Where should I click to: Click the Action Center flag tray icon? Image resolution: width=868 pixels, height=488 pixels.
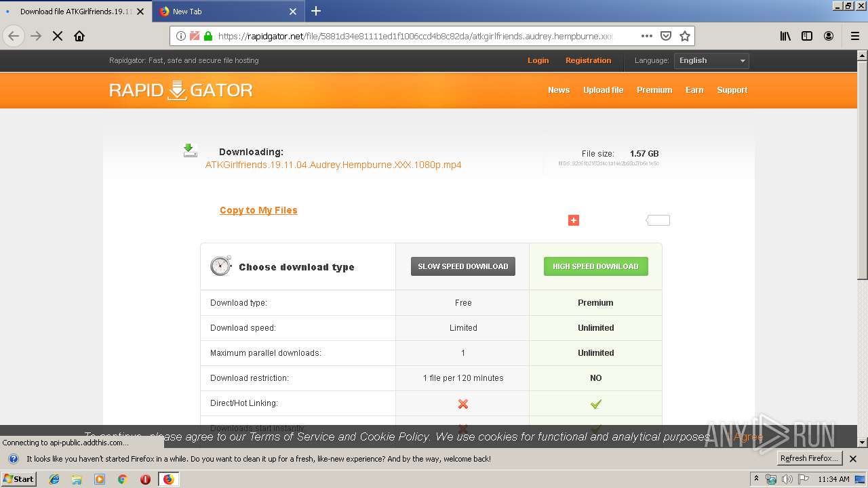click(x=804, y=479)
